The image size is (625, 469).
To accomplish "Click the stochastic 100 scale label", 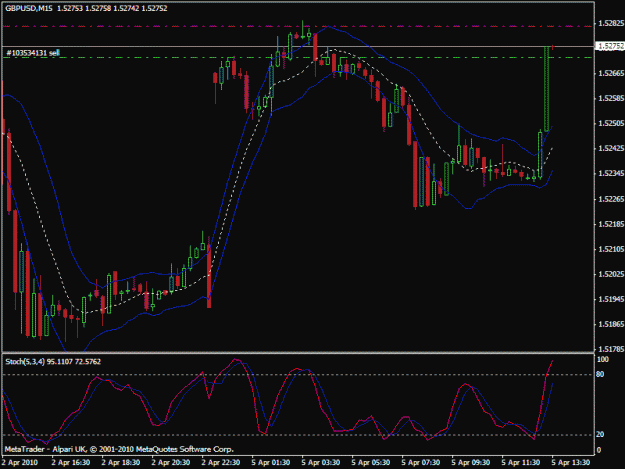I will coord(603,359).
